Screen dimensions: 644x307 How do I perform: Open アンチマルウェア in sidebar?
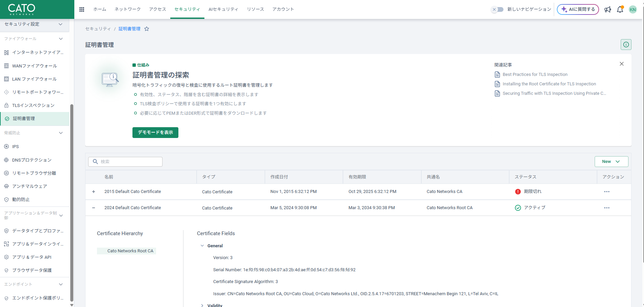[34, 186]
